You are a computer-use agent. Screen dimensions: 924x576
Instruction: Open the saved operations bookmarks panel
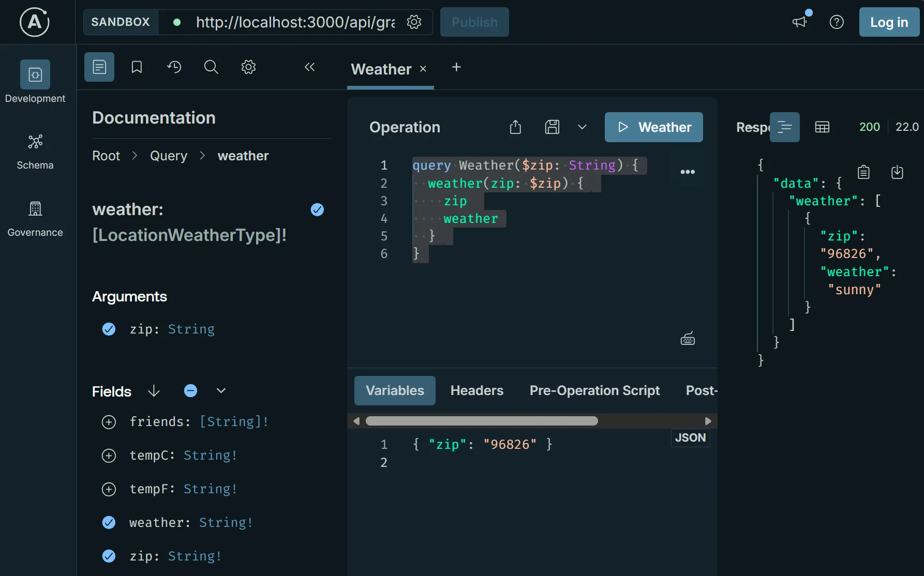point(136,67)
